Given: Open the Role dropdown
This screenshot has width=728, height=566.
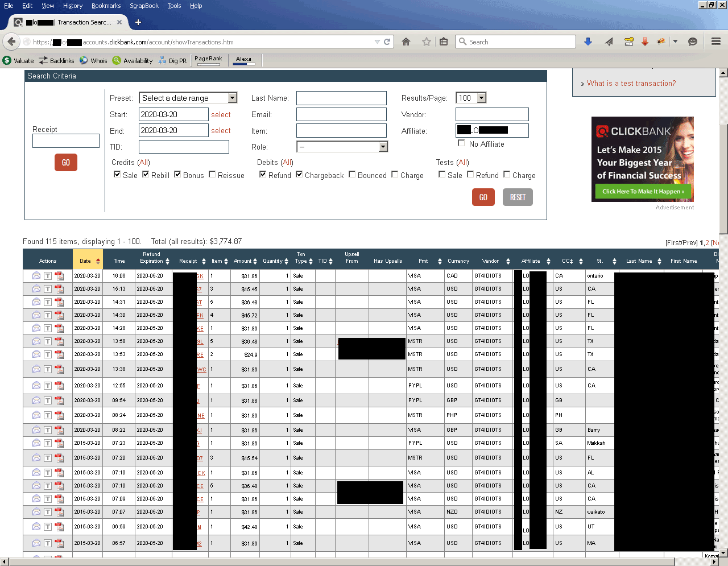Looking at the screenshot, I should [x=383, y=147].
